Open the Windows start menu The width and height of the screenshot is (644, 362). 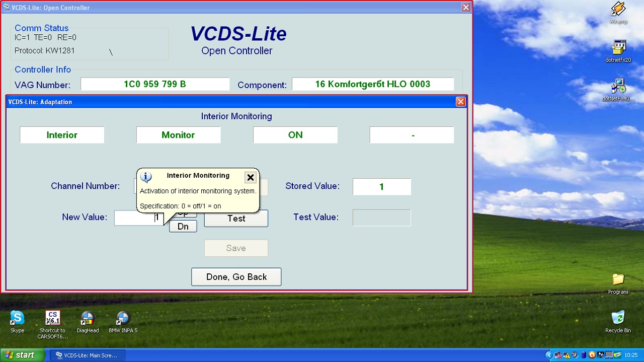20,355
